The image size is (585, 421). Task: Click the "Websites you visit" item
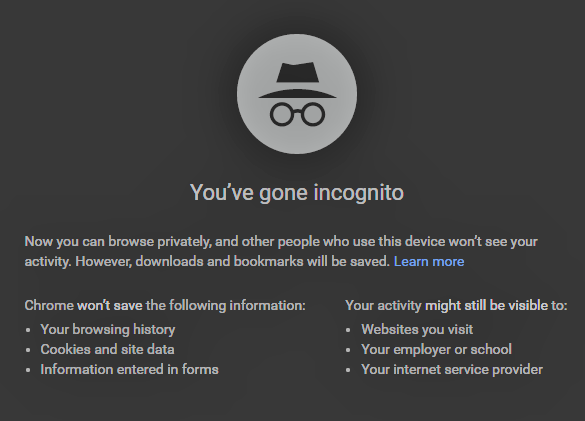[x=417, y=330]
